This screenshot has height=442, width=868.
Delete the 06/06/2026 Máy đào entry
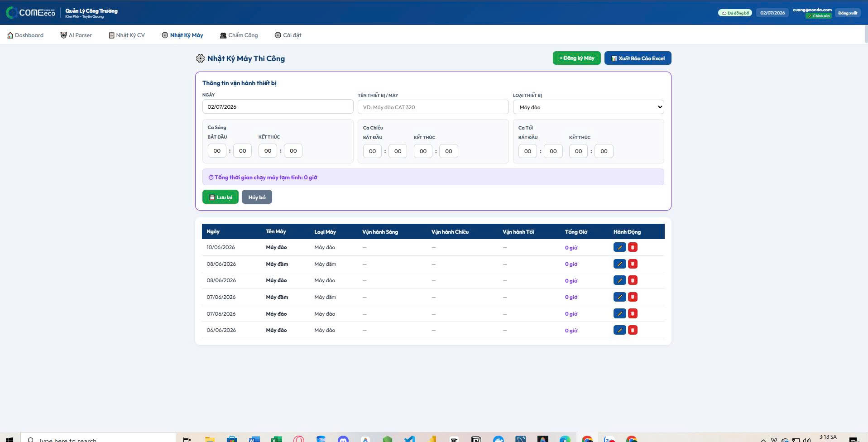633,330
